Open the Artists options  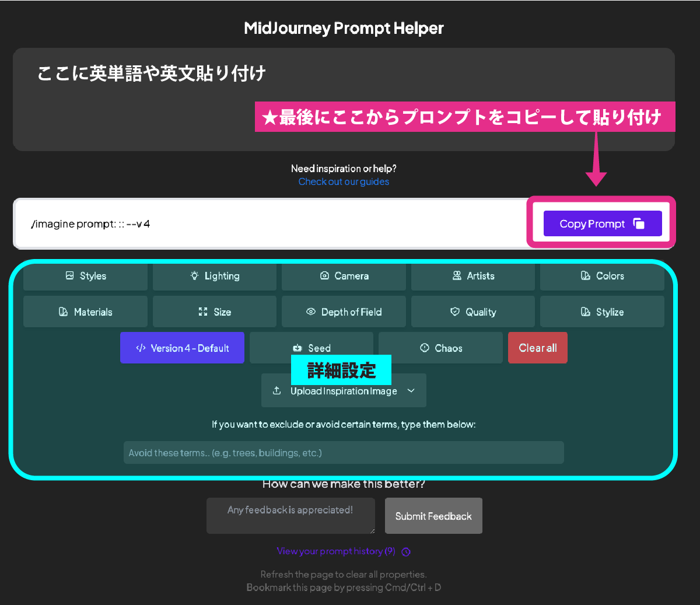473,276
